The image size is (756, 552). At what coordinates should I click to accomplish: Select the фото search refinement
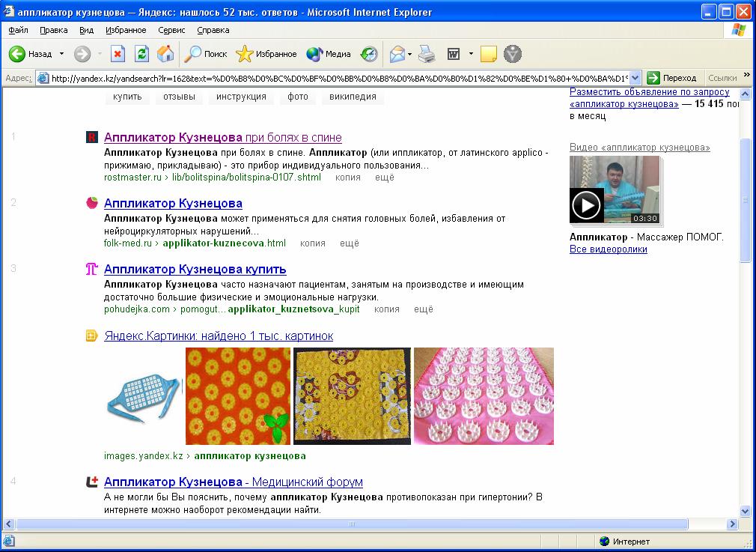tap(297, 97)
